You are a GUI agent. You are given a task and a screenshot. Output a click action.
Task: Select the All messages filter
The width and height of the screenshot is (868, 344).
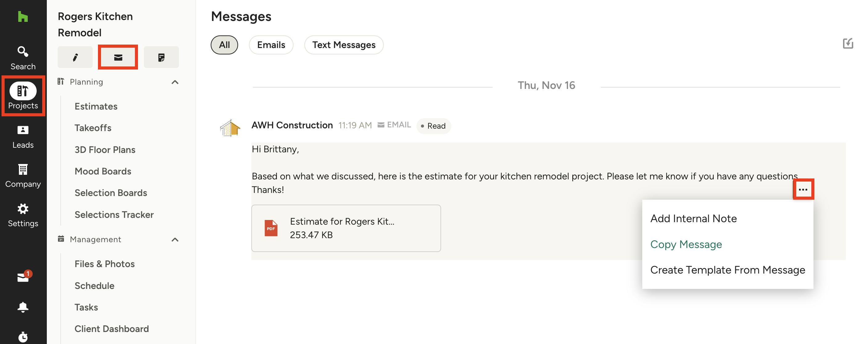(x=225, y=45)
